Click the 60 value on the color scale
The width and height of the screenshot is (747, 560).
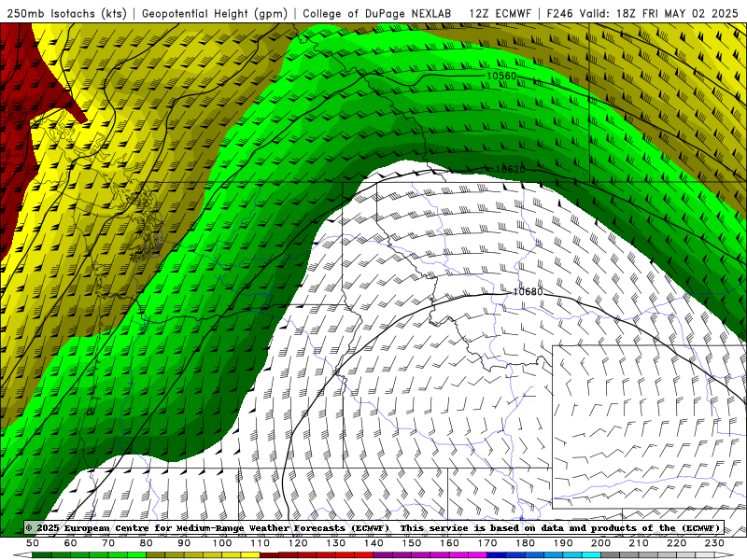pyautogui.click(x=70, y=543)
